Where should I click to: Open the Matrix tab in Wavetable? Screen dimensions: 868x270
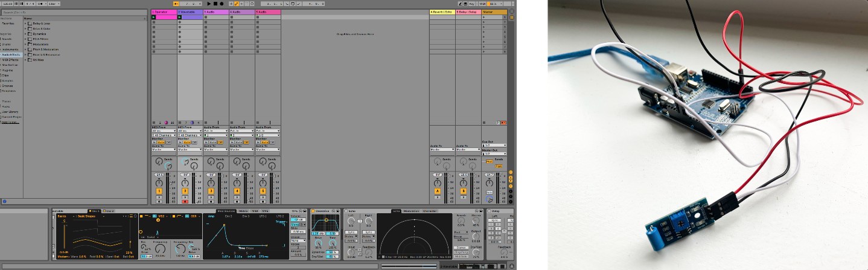(243, 211)
